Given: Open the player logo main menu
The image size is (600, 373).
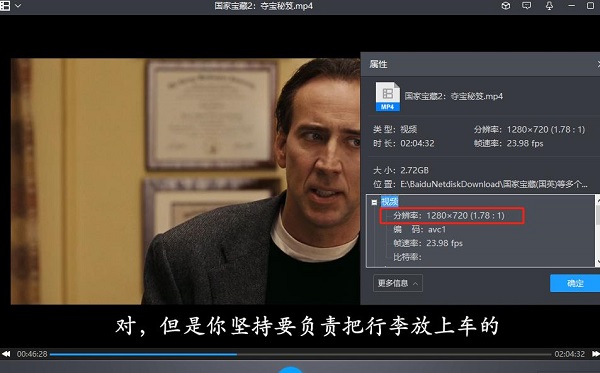Looking at the screenshot, I should pos(5,6).
